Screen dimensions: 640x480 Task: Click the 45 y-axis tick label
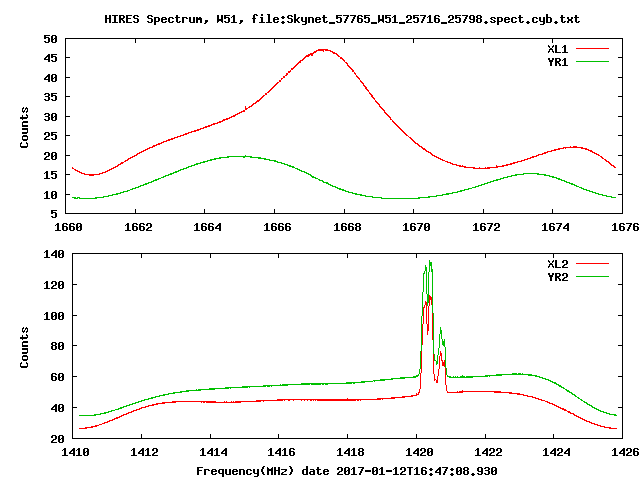[x=51, y=58]
